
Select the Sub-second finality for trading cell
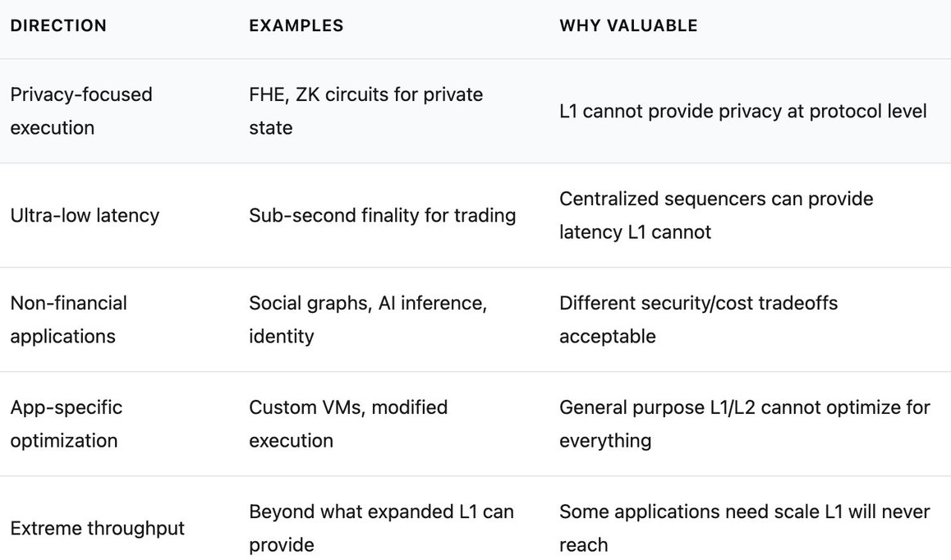click(382, 215)
